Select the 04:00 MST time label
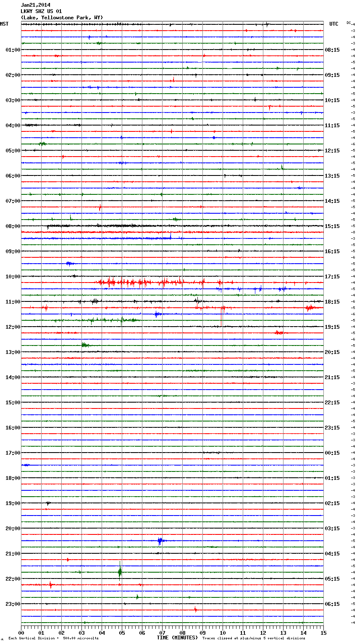The width and height of the screenshot is (357, 644). point(13,126)
